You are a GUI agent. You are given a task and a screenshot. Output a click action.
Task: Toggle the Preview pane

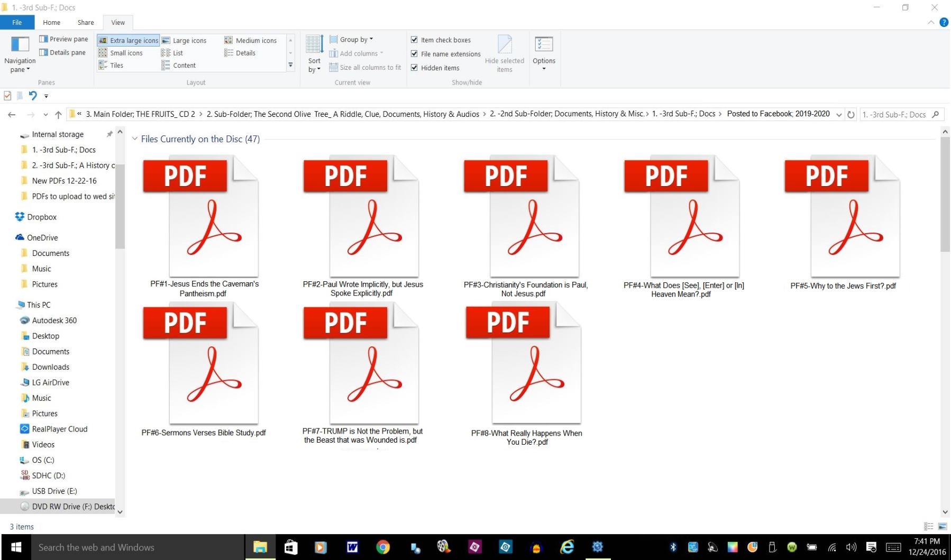(63, 39)
